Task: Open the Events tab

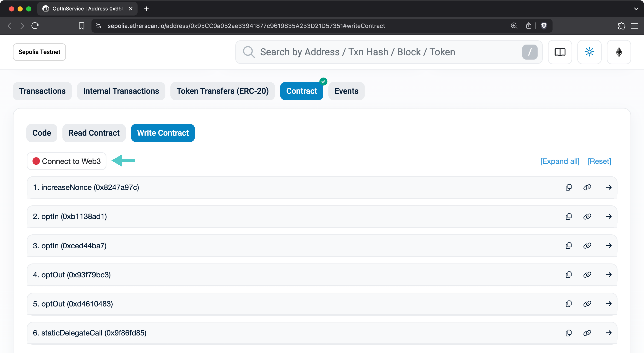Action: pyautogui.click(x=347, y=91)
